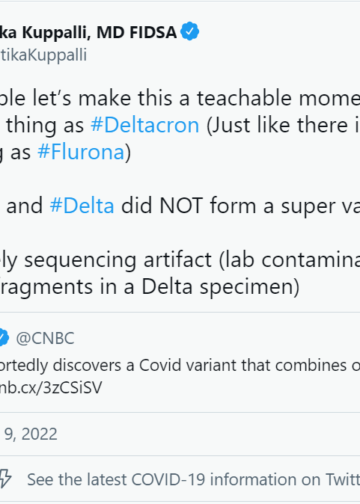Open the @CNBC handle in quoted tweet
360x504 pixels.
pyautogui.click(x=45, y=338)
